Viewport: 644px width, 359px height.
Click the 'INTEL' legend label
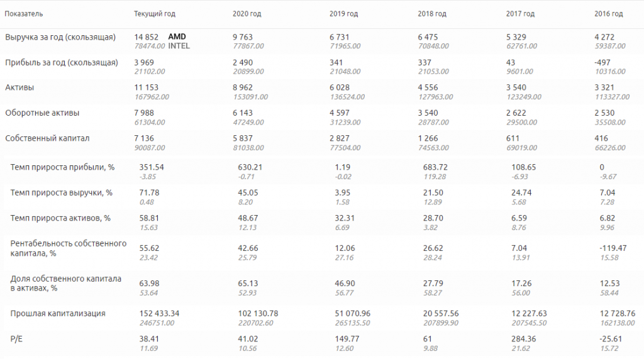pos(179,46)
